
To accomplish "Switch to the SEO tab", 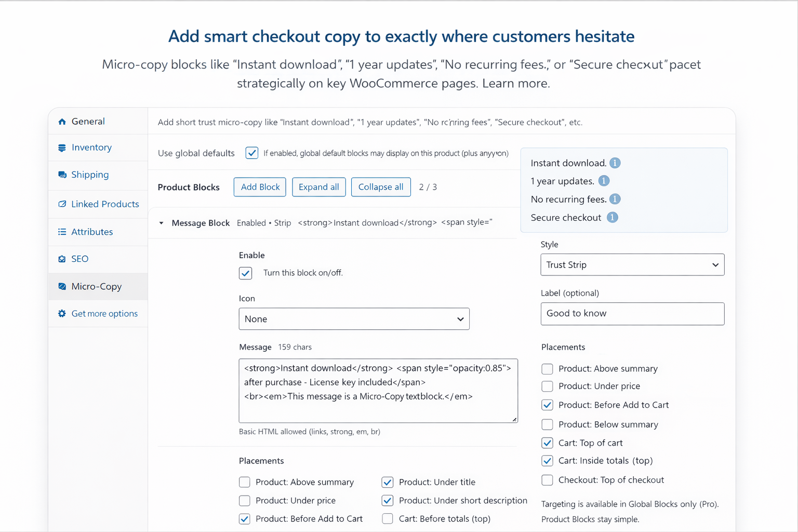I will [x=79, y=259].
